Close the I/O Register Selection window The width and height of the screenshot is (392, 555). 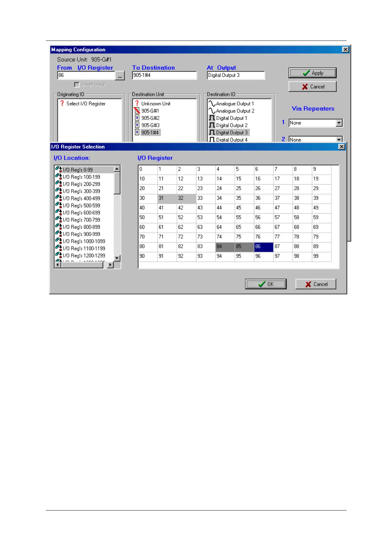coord(342,147)
